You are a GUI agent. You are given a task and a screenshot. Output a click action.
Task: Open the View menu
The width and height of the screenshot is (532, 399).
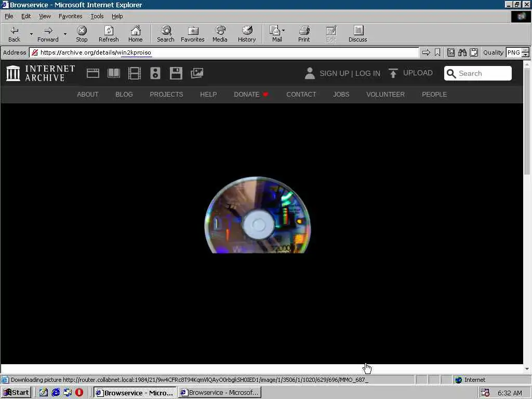[45, 16]
